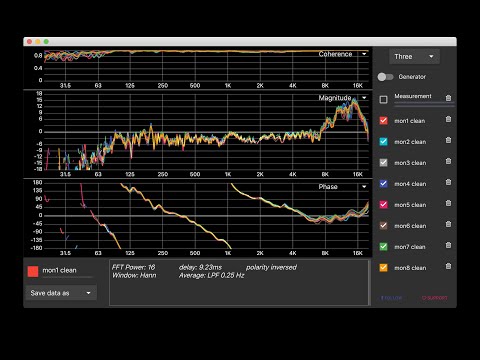Screen dimensions: 480x360
Task: Click the yellow minimize window button
Action: [x=38, y=42]
